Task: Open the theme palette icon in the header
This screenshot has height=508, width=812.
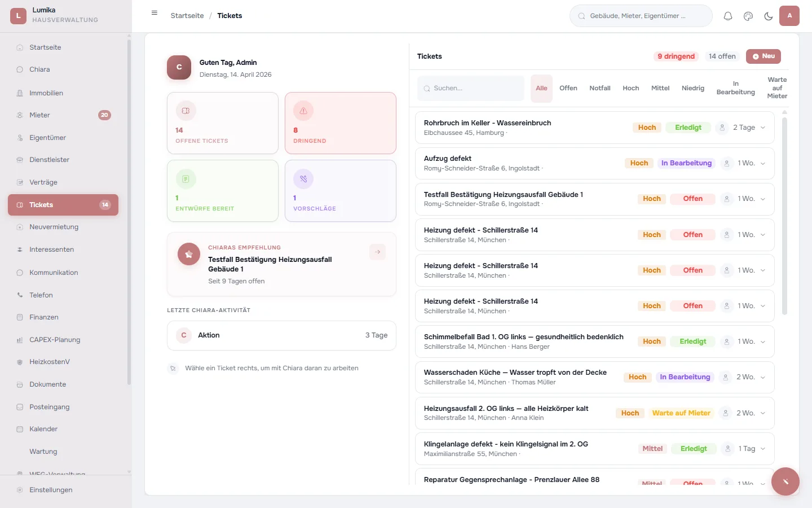Action: point(748,16)
